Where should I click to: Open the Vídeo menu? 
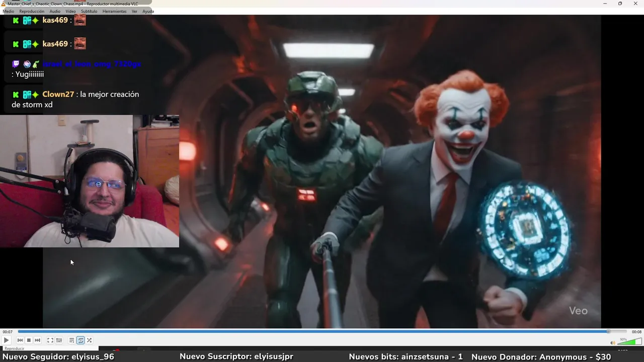(x=70, y=11)
